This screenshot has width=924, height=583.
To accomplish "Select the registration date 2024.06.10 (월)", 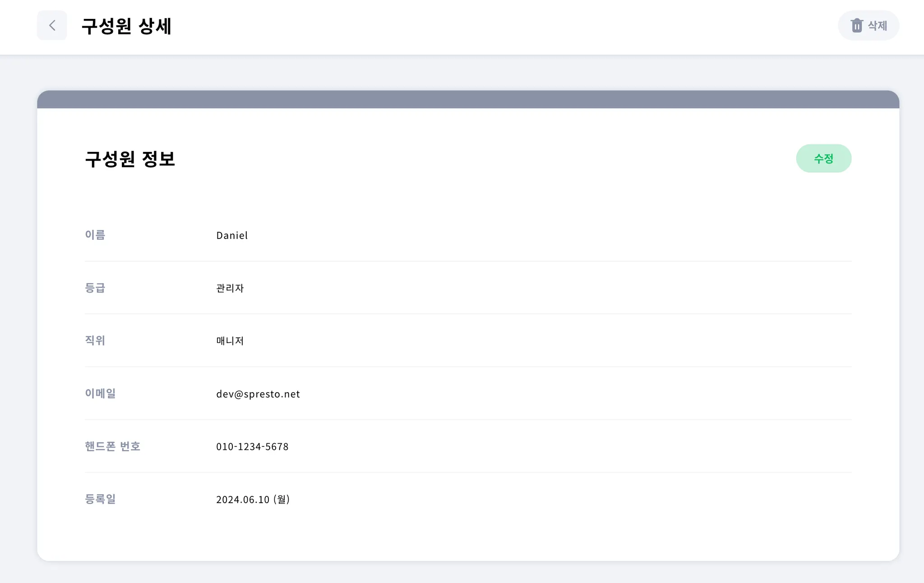I will point(253,499).
